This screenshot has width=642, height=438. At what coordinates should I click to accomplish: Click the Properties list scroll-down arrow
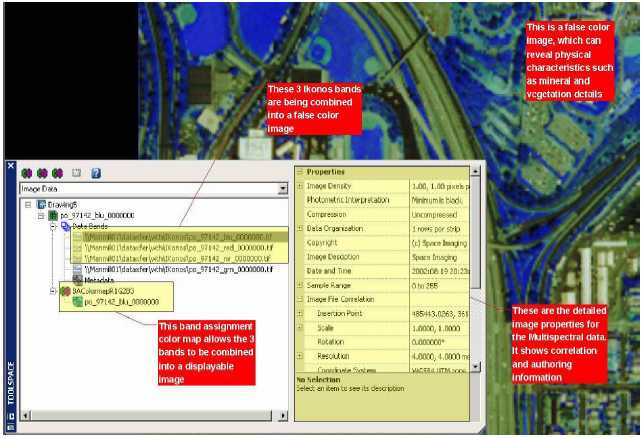click(x=475, y=366)
